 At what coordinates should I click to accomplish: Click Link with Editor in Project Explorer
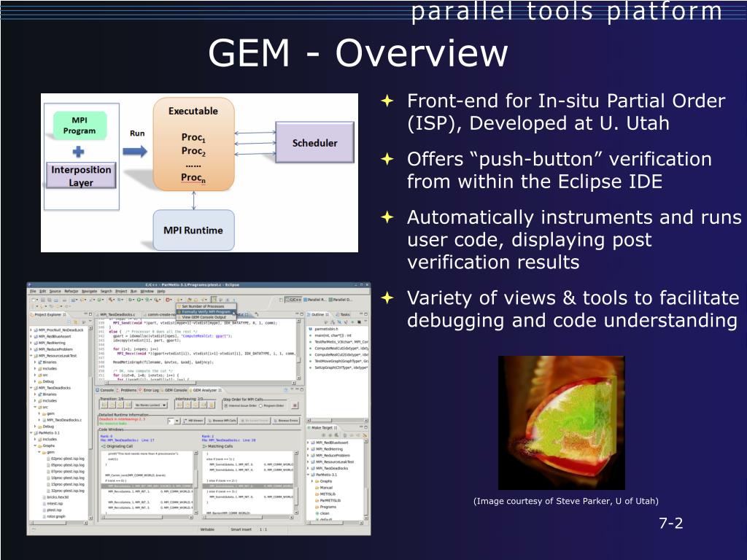pyautogui.click(x=75, y=322)
